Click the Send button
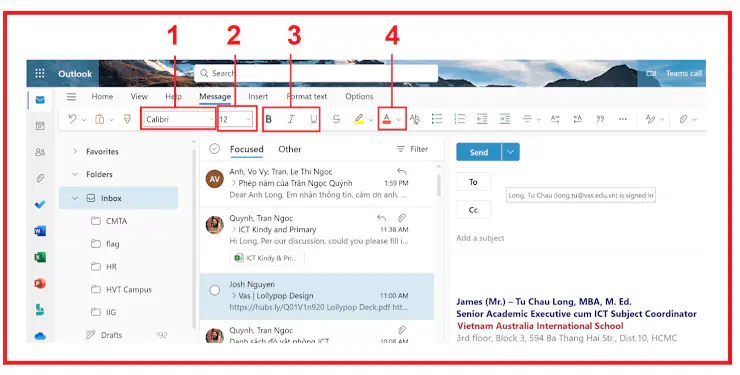The height and width of the screenshot is (375, 740). point(479,152)
